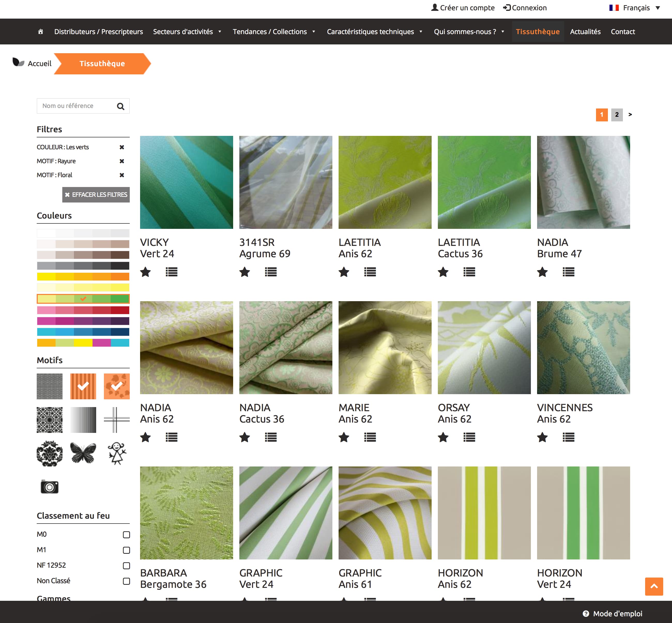Open Mode d'emploi help link
The image size is (672, 623).
pos(612,613)
